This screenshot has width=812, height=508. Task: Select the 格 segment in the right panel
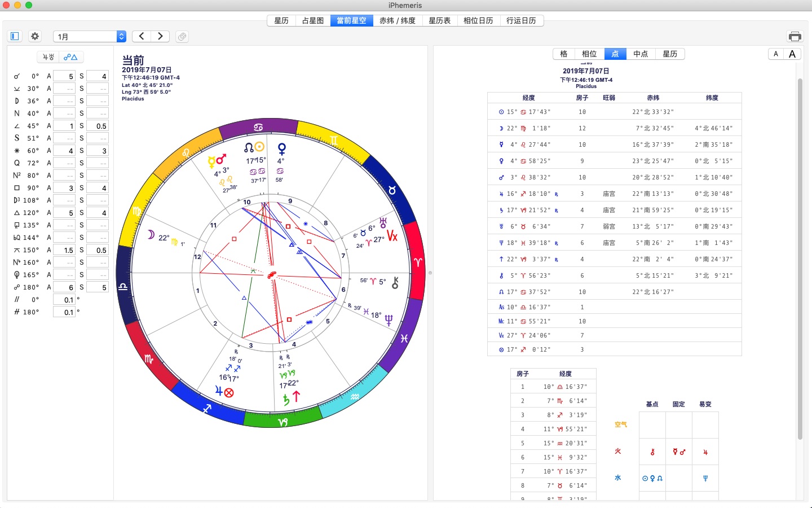point(564,54)
